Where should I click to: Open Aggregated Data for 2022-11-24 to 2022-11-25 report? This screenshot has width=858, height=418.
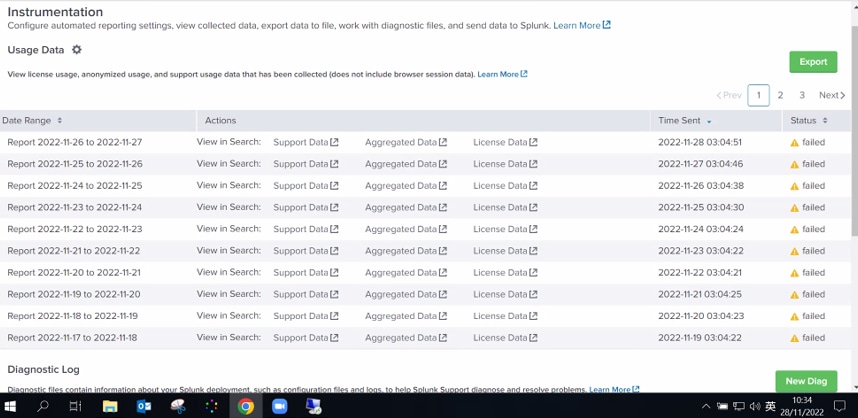[406, 185]
